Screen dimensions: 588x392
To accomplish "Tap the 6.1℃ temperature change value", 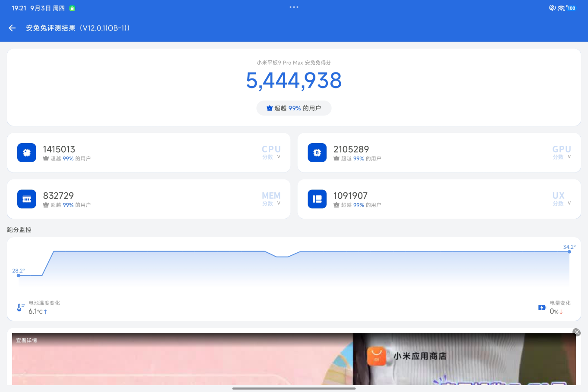I will (38, 311).
